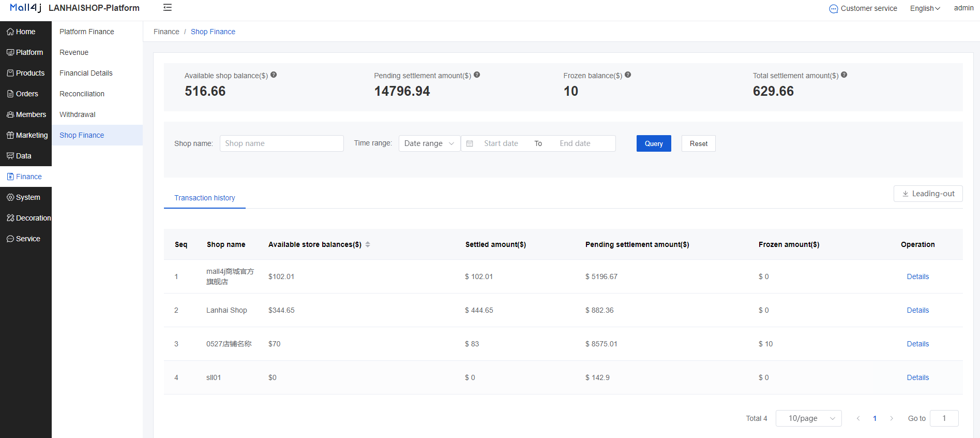Viewport: 980px width, 438px height.
Task: Open Details for mall4j商城官方旗舰店
Action: [918, 276]
